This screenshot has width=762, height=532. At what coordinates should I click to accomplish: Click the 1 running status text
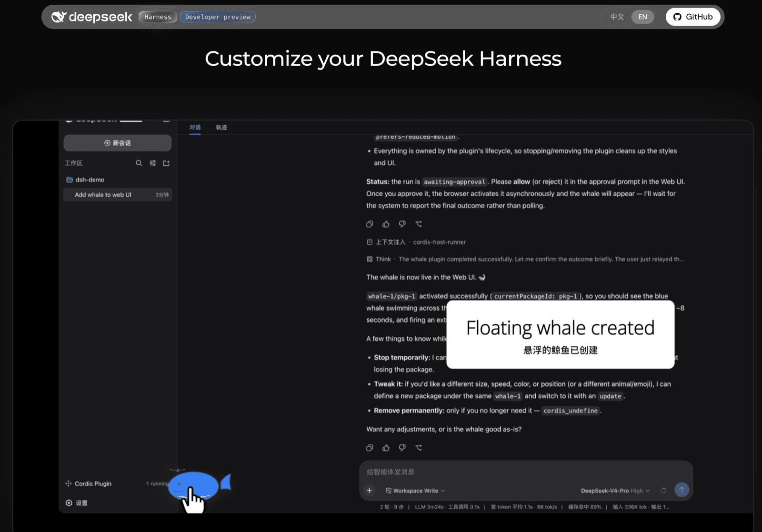[x=158, y=483]
